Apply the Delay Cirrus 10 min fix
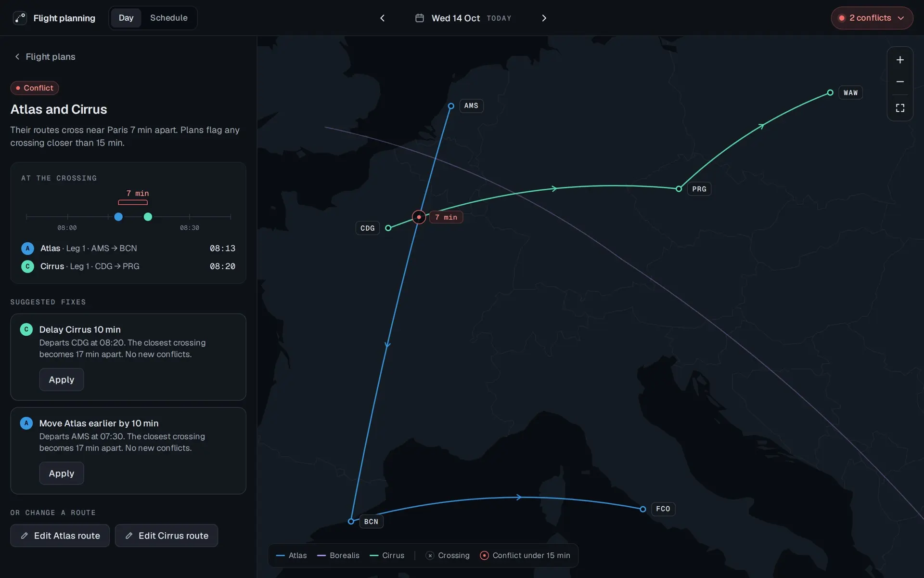 (62, 380)
